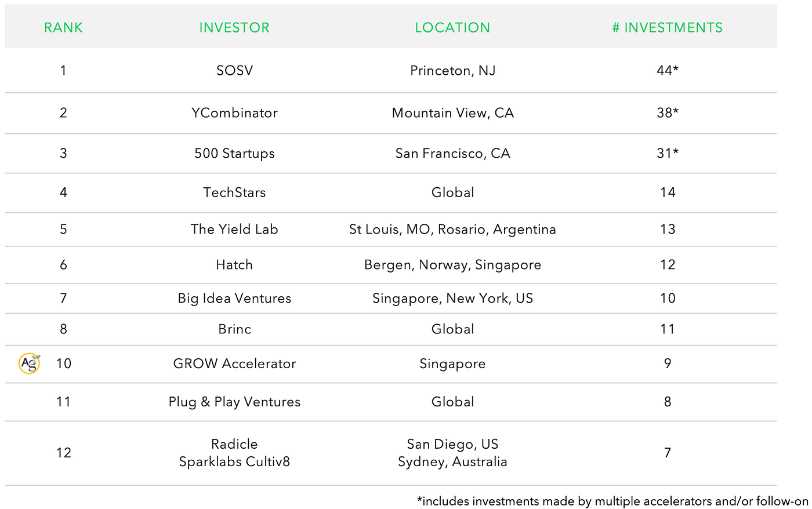Select the INVESTOR column header
This screenshot has width=812, height=509.
(234, 28)
